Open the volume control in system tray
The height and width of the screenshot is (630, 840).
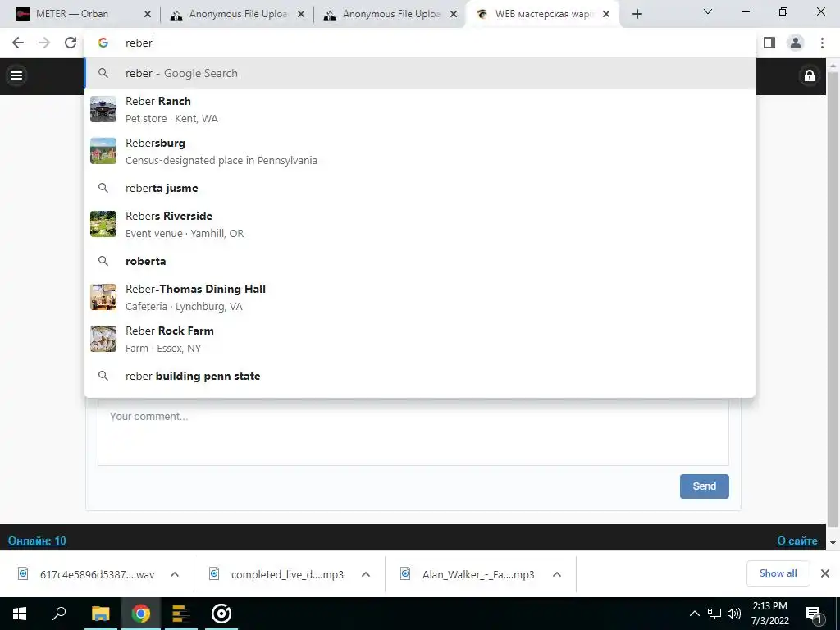pyautogui.click(x=734, y=614)
